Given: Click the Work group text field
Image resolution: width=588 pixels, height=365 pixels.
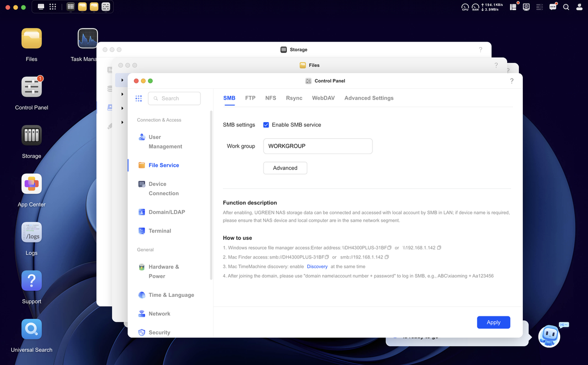Looking at the screenshot, I should (318, 146).
